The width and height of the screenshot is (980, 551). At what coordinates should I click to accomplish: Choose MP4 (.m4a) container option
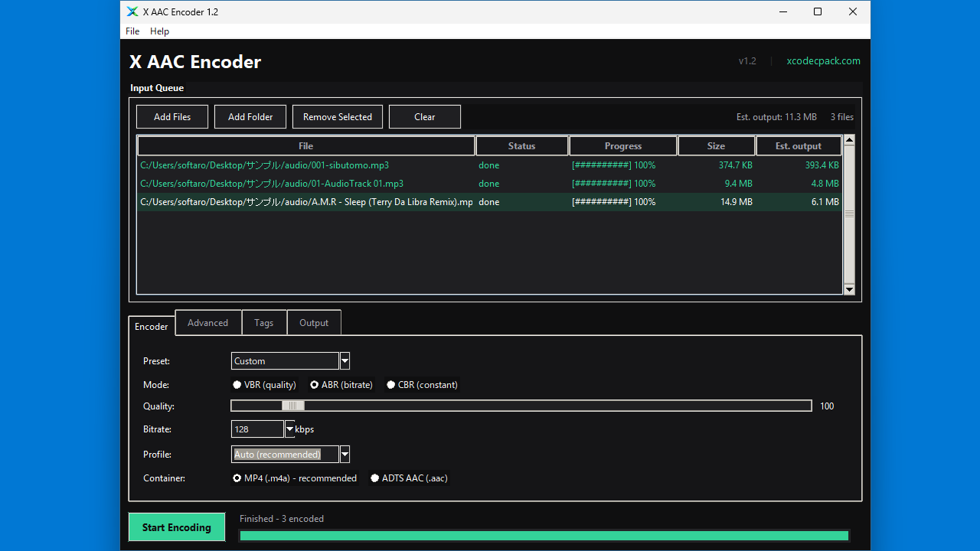(x=295, y=478)
